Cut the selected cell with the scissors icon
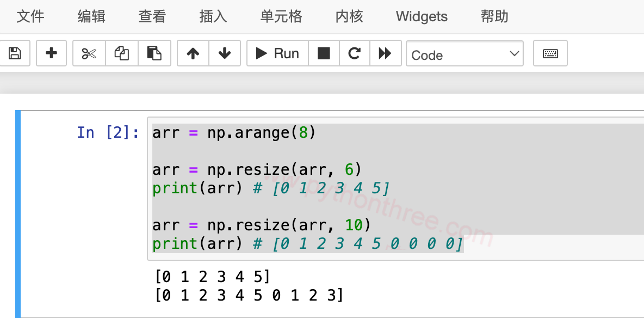The image size is (644, 318). (88, 53)
